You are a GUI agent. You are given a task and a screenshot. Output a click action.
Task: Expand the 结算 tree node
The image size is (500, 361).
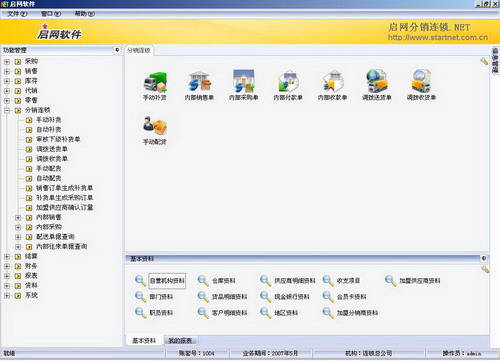(7, 257)
